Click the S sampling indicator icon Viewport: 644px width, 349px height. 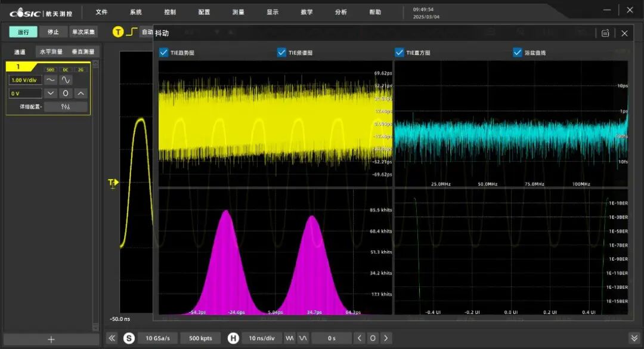[129, 338]
